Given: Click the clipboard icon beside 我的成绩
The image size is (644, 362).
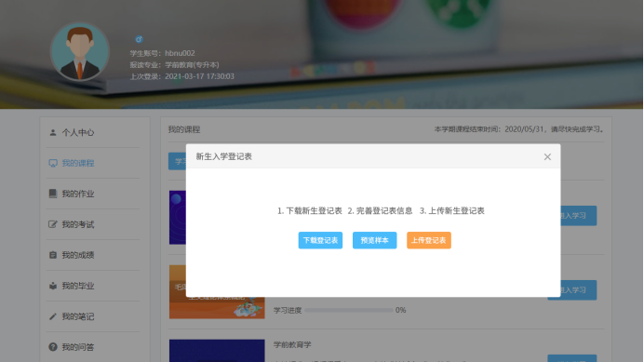Looking at the screenshot, I should (x=52, y=255).
